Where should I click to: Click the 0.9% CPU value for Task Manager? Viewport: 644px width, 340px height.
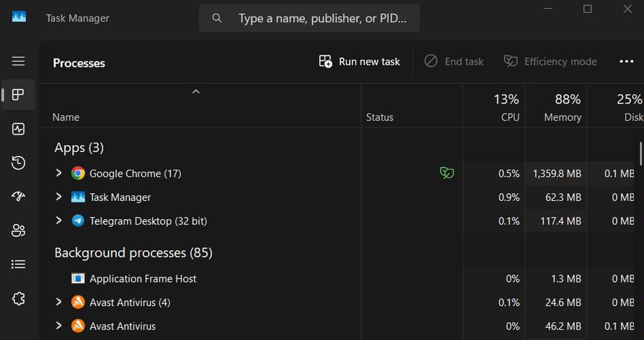pyautogui.click(x=509, y=198)
